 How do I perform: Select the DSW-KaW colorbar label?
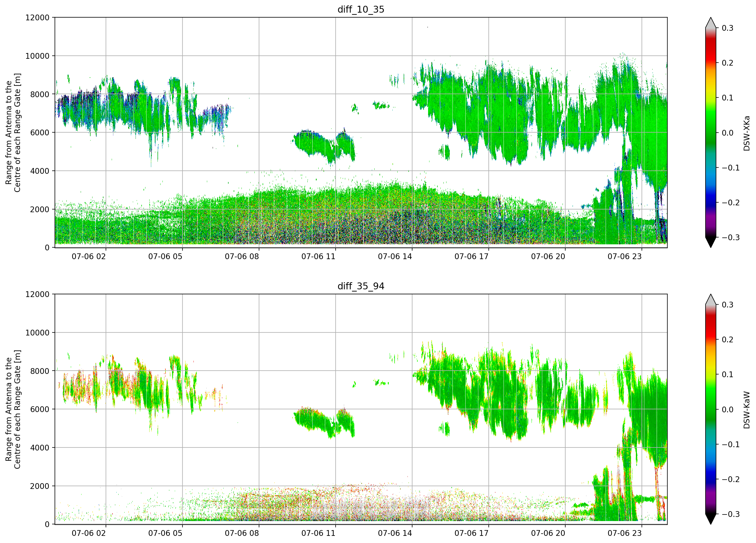[x=747, y=410]
